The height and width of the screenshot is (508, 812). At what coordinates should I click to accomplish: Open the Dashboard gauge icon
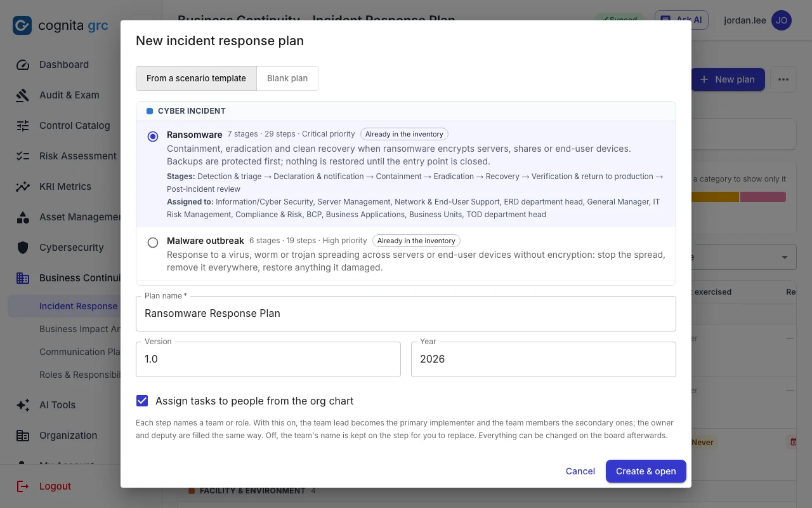click(x=23, y=65)
